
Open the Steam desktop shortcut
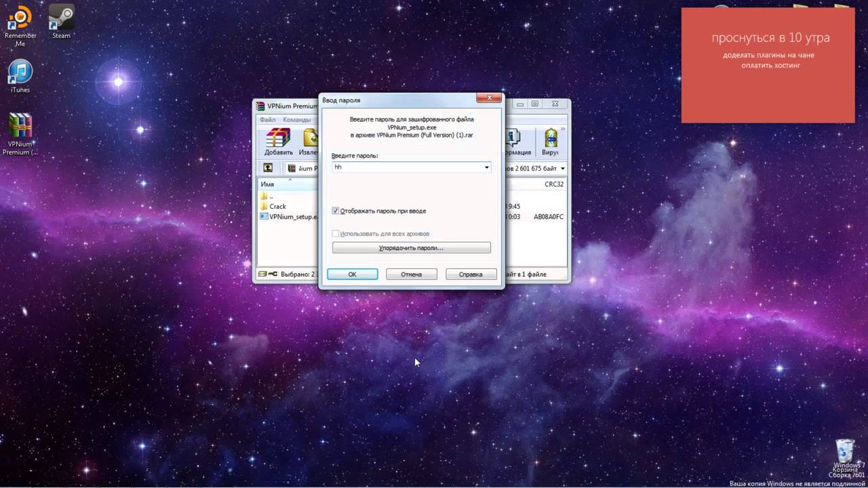61,22
